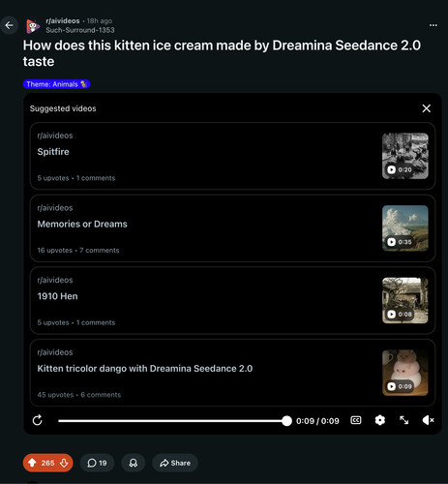Open the 1910 Hen video title

57,296
